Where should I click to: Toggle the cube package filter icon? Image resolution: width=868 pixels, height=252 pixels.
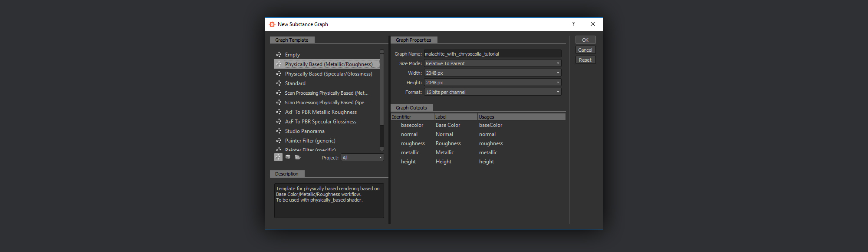[288, 157]
